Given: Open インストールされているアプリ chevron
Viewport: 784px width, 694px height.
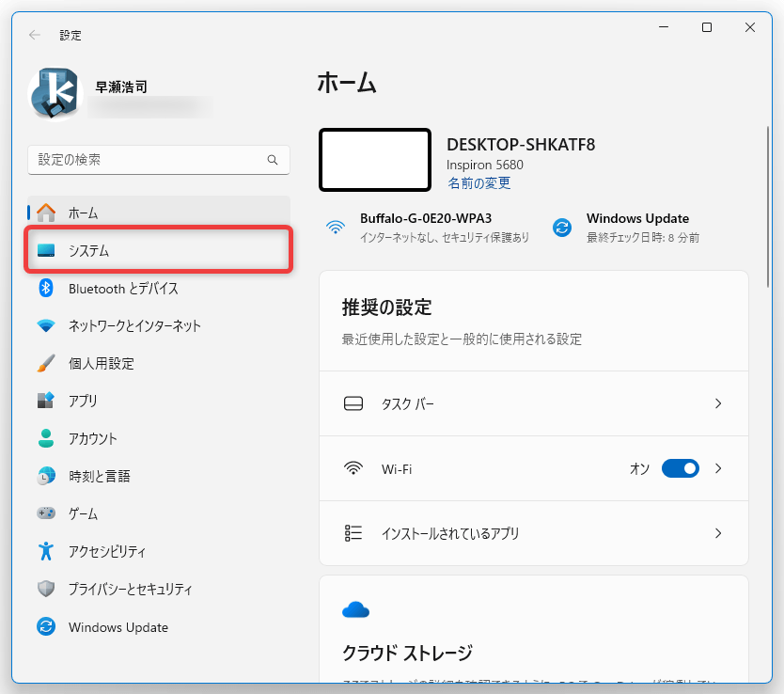Looking at the screenshot, I should 718,533.
